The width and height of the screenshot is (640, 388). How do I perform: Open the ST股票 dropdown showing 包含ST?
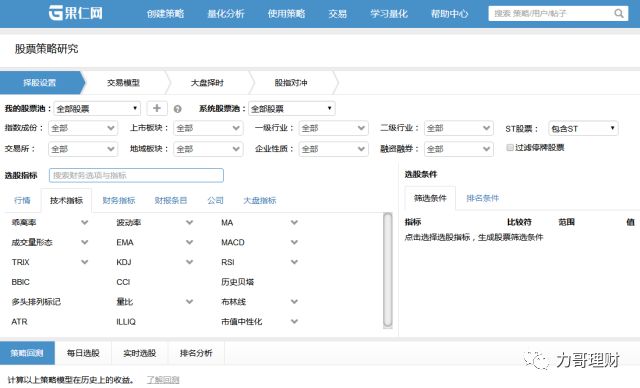tap(583, 129)
